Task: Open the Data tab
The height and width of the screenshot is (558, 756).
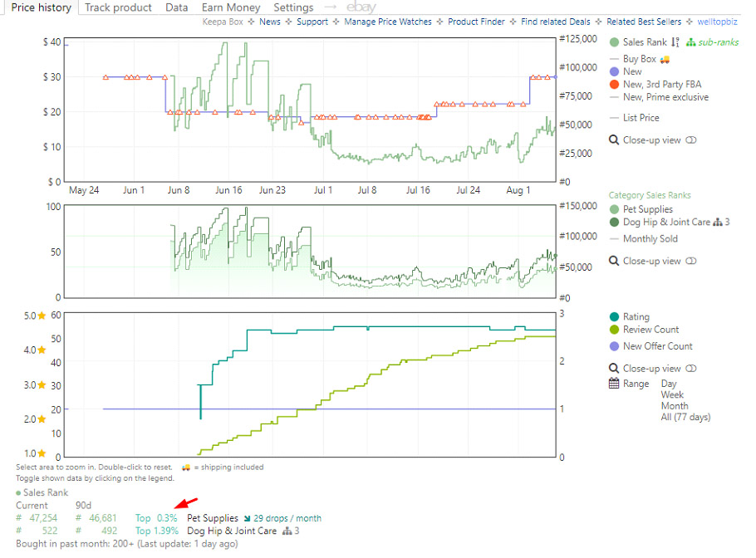Action: (176, 7)
